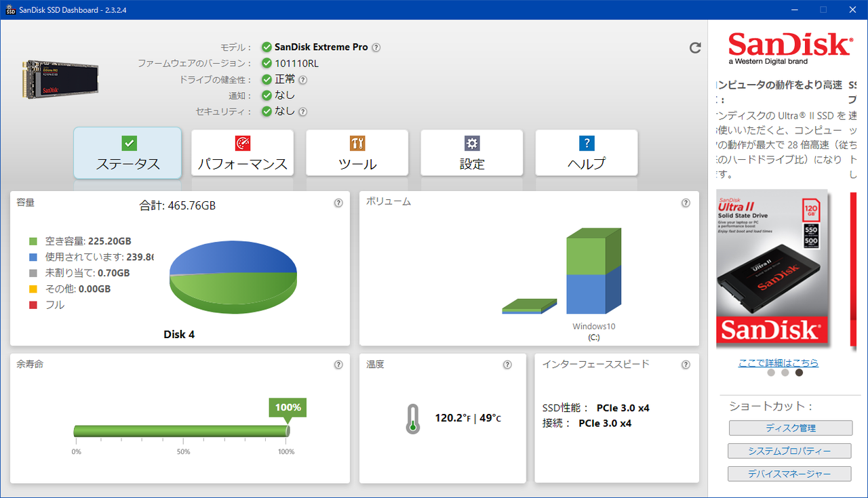Click the 120.2°F | 49°C temperature reading
The width and height of the screenshot is (868, 498).
468,418
